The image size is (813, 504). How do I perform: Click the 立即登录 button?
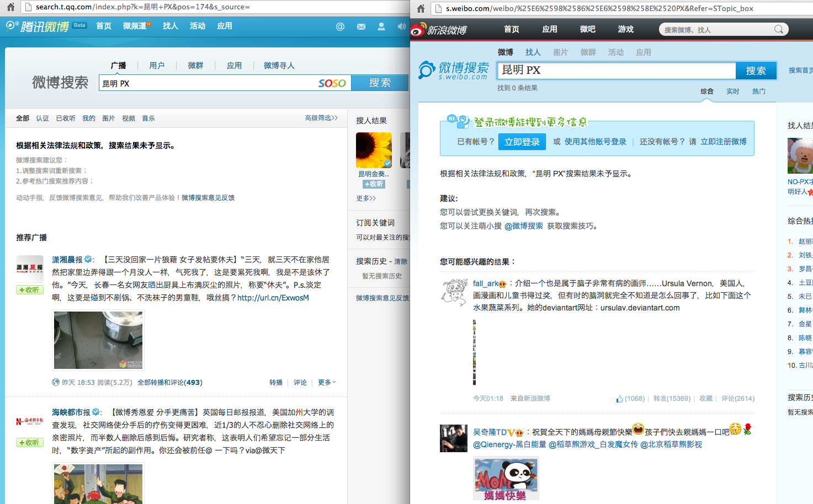[x=522, y=142]
